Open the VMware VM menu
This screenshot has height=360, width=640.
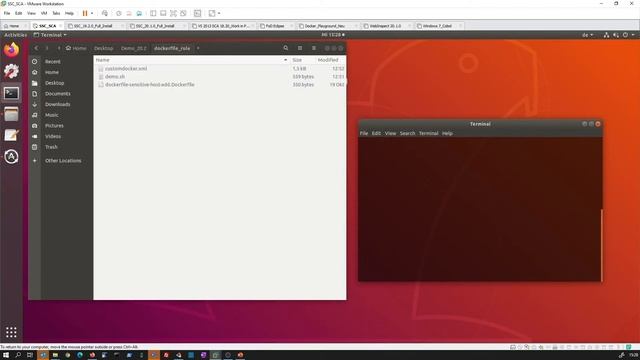click(x=44, y=13)
